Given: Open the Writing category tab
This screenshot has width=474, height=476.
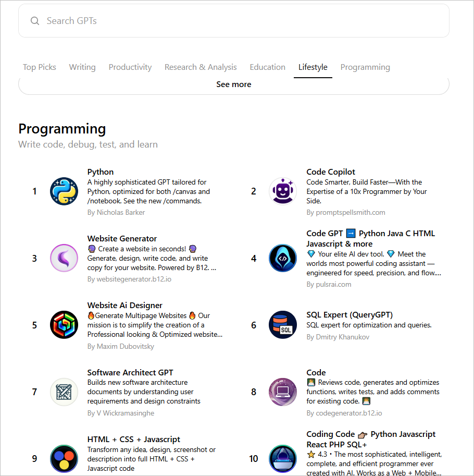Looking at the screenshot, I should [x=82, y=67].
